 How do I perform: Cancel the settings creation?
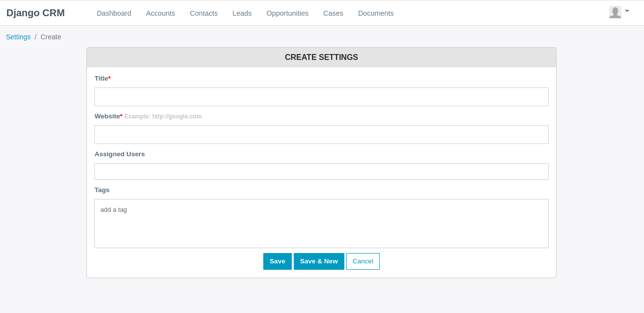[363, 261]
